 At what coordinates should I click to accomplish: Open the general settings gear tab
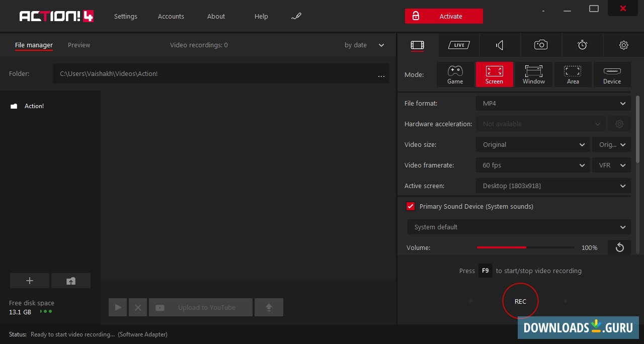(623, 45)
